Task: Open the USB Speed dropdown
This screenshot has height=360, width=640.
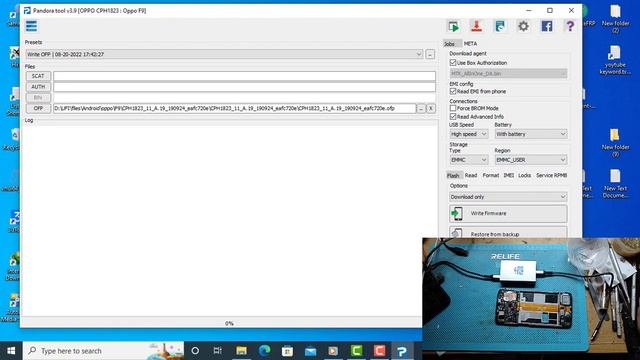Action: (x=469, y=134)
